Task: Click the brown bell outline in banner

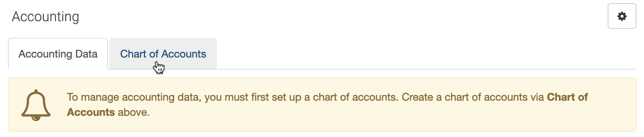Action: click(36, 105)
